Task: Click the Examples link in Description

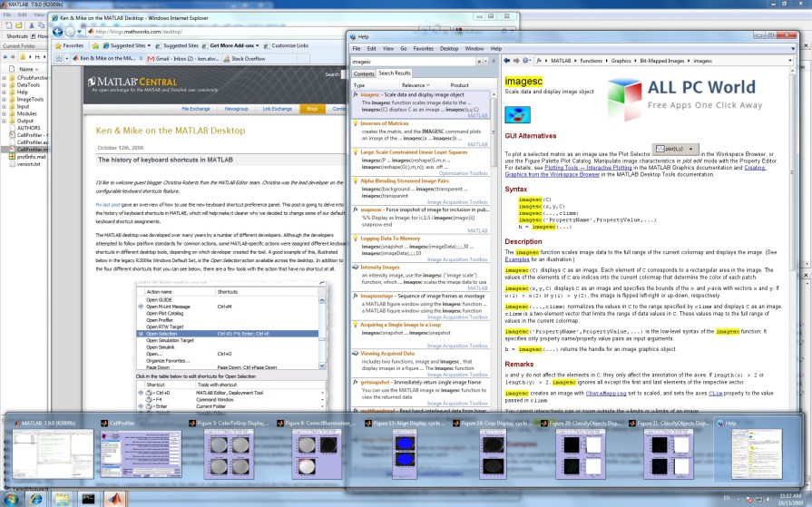Action: (x=517, y=259)
